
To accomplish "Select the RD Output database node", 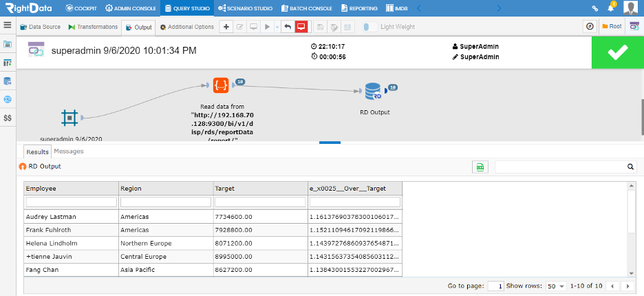I will point(373,92).
